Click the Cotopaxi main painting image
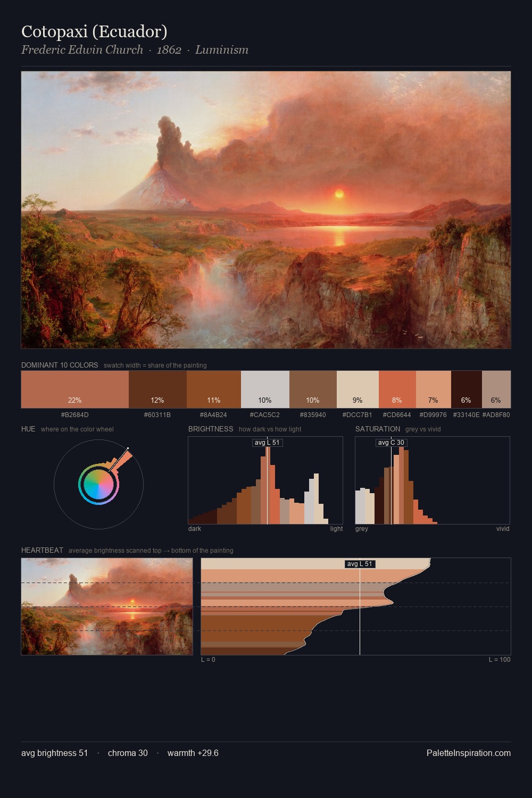This screenshot has height=798, width=532. coord(266,210)
